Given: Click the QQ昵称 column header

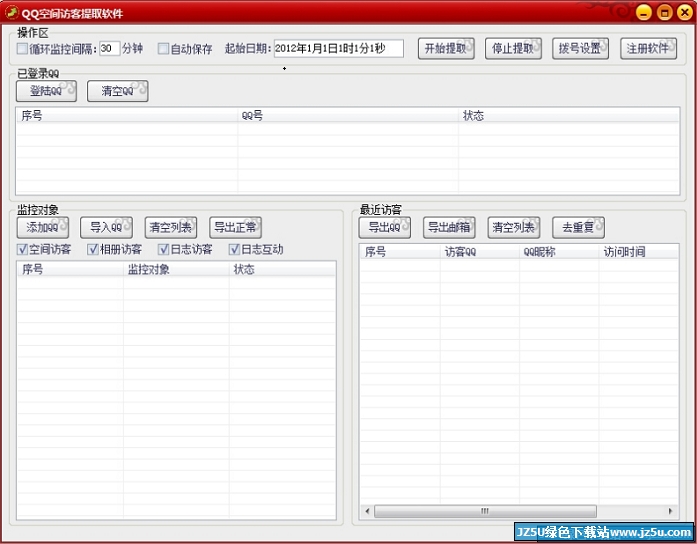Looking at the screenshot, I should [559, 252].
